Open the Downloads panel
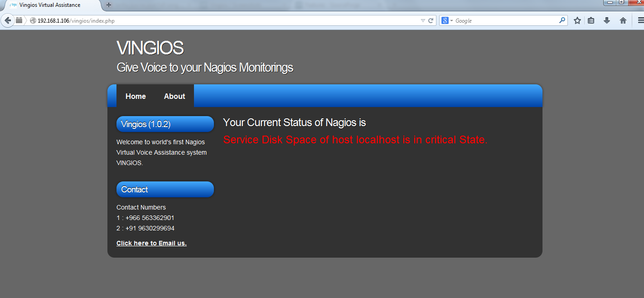This screenshot has height=298, width=644. pyautogui.click(x=607, y=20)
